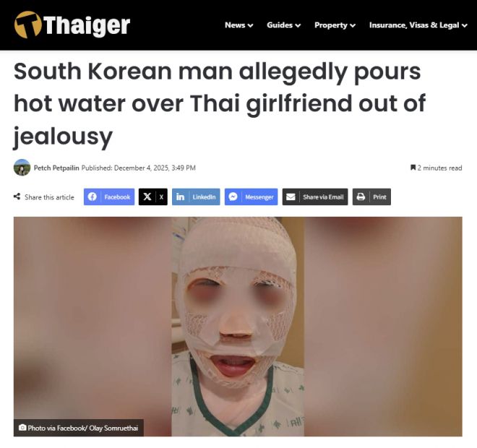
Task: Click the envelope email icon
Action: click(291, 197)
